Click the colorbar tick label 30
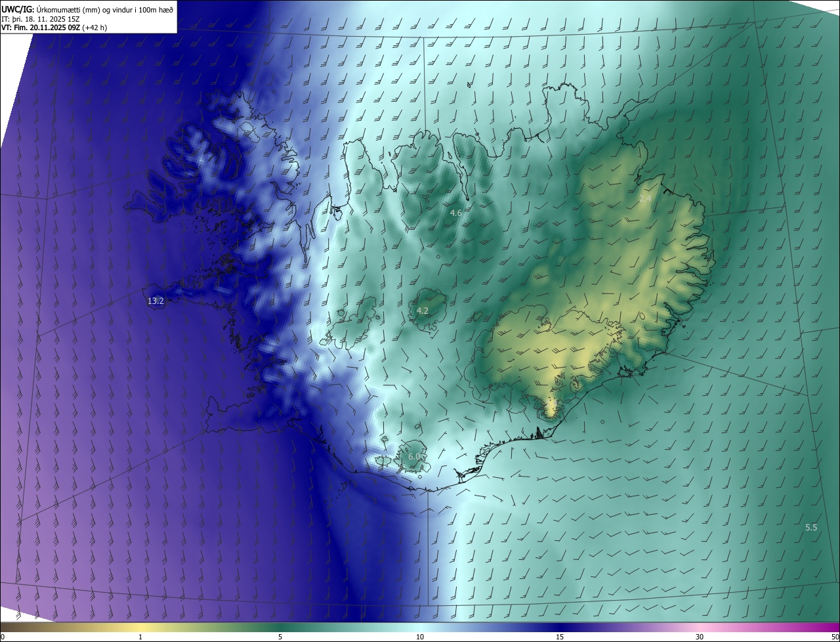 [700, 637]
